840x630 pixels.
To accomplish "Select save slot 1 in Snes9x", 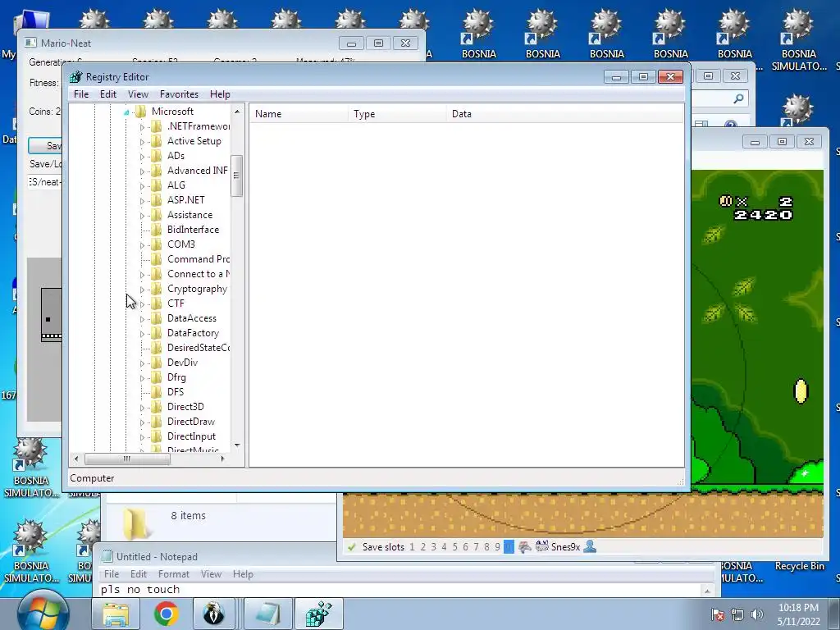I will pos(412,547).
